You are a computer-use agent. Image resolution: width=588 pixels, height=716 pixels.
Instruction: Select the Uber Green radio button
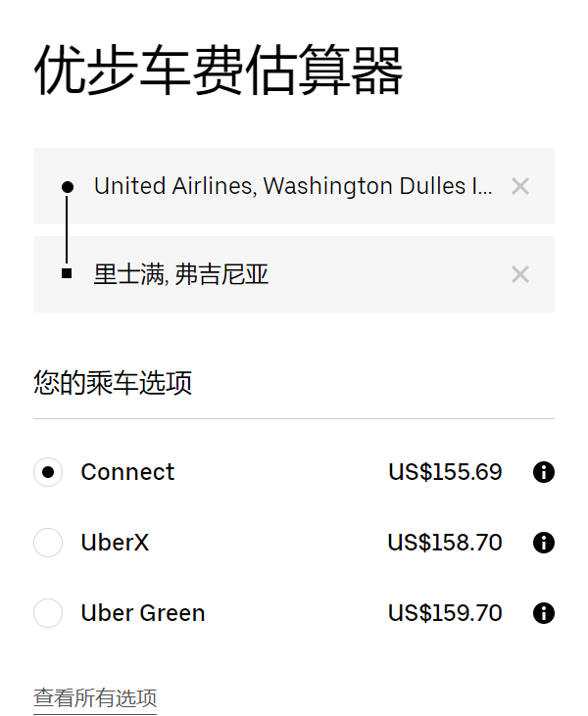pos(48,613)
